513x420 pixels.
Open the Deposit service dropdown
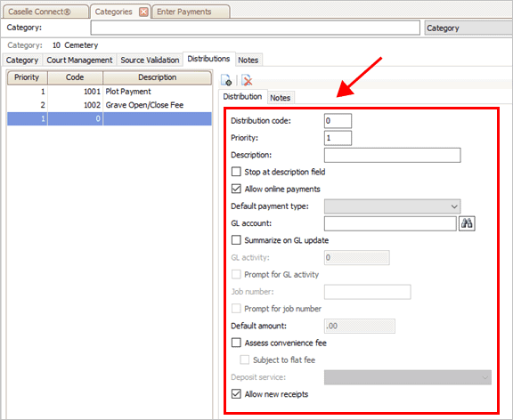coord(408,377)
